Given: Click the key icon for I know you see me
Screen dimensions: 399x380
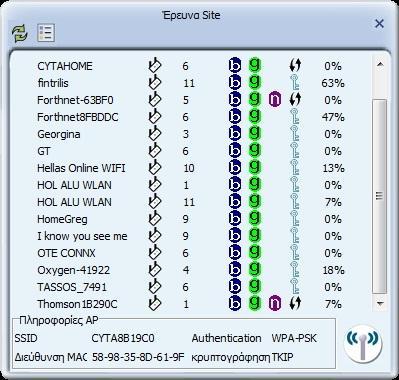Looking at the screenshot, I should click(295, 235).
